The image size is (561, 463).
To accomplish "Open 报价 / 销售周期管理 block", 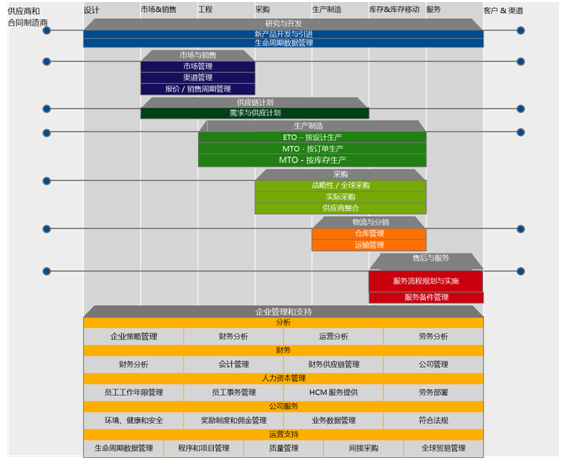I will pos(198,89).
